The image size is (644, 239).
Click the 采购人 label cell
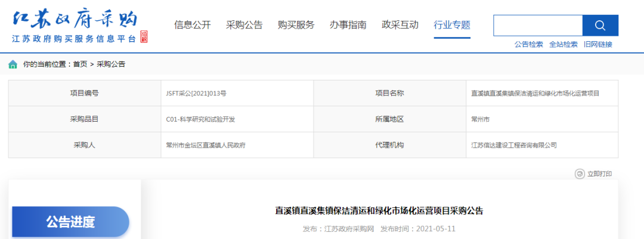85,145
